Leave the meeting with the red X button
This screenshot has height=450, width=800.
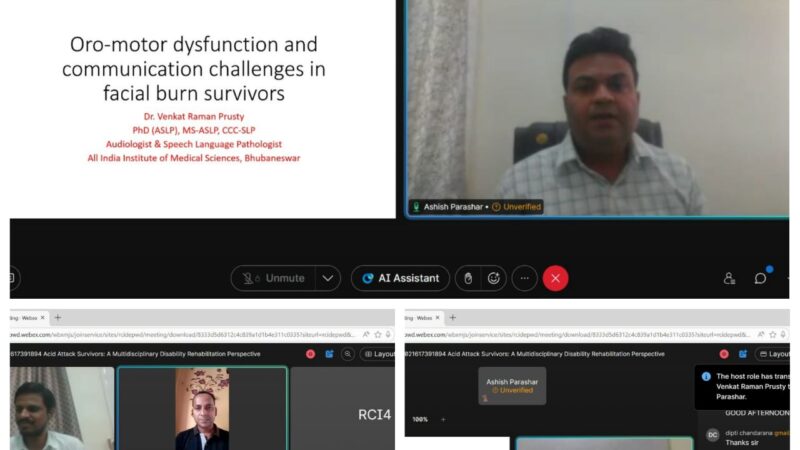[x=555, y=278]
